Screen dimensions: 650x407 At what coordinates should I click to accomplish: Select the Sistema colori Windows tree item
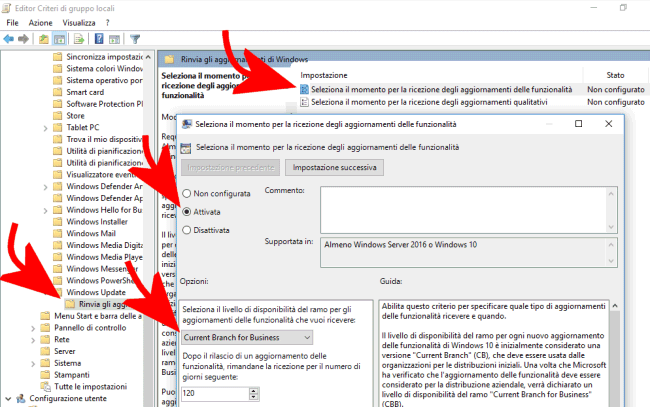coord(104,68)
